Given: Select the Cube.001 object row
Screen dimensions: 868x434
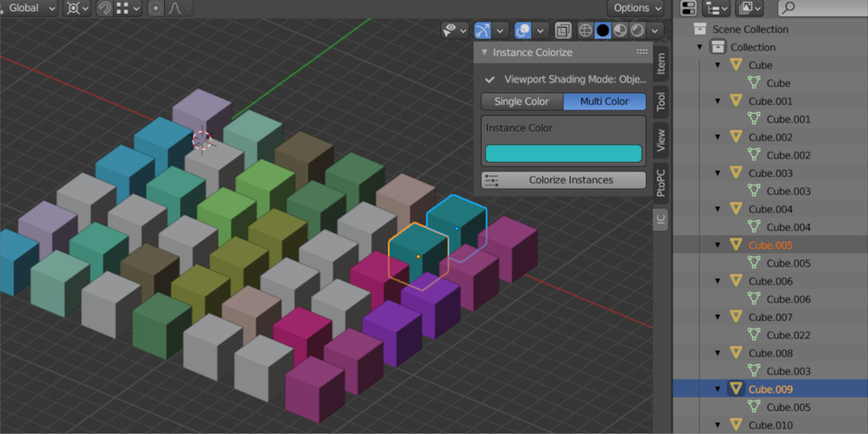Looking at the screenshot, I should [770, 101].
